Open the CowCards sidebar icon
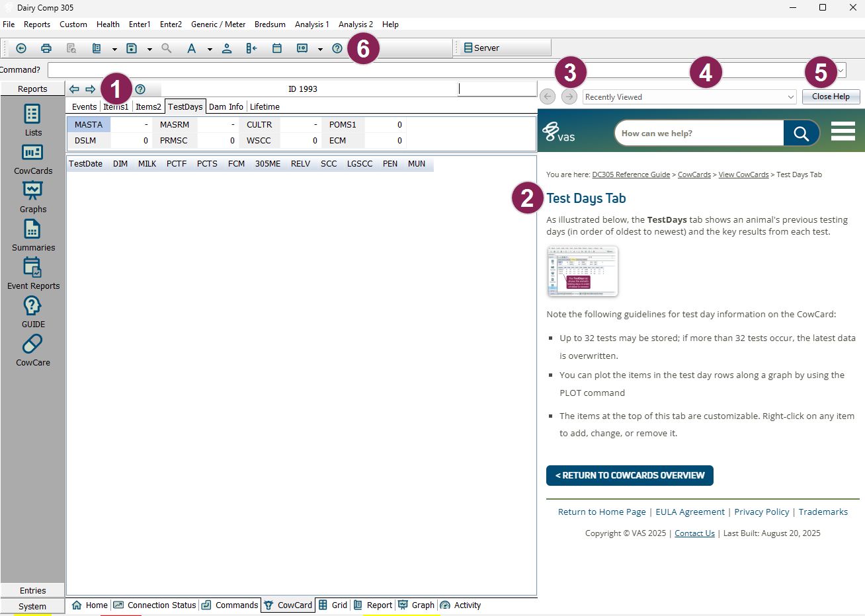Viewport: 865px width, 616px height. pos(32,153)
